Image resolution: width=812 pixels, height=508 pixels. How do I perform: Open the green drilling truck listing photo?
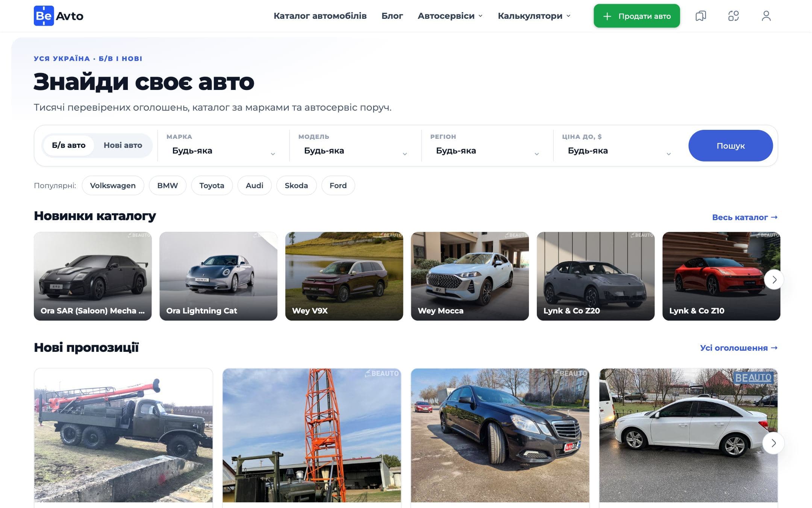pyautogui.click(x=123, y=435)
